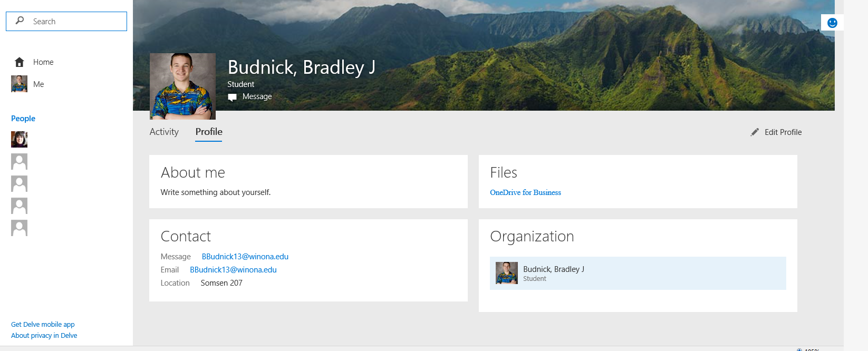Click the address in the Contact Email row
This screenshot has height=351, width=868.
tap(233, 270)
